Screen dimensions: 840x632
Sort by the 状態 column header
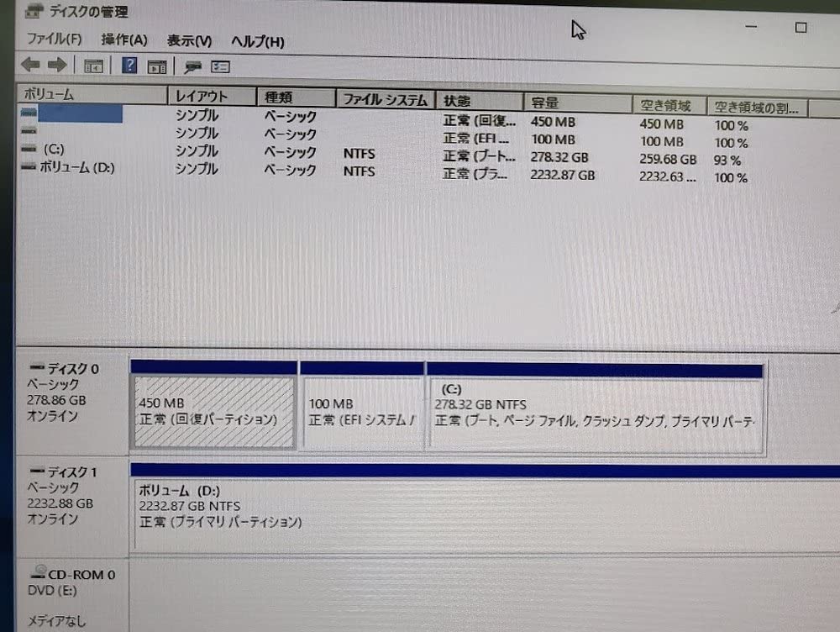[x=480, y=101]
